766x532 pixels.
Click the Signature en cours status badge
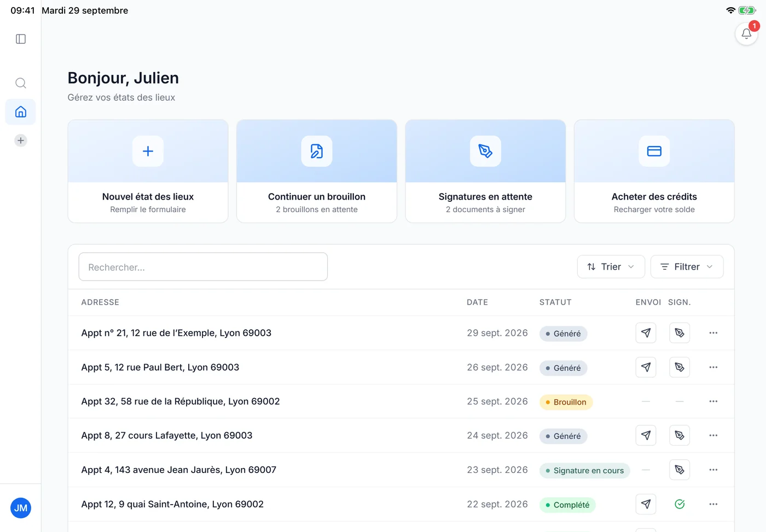584,471
